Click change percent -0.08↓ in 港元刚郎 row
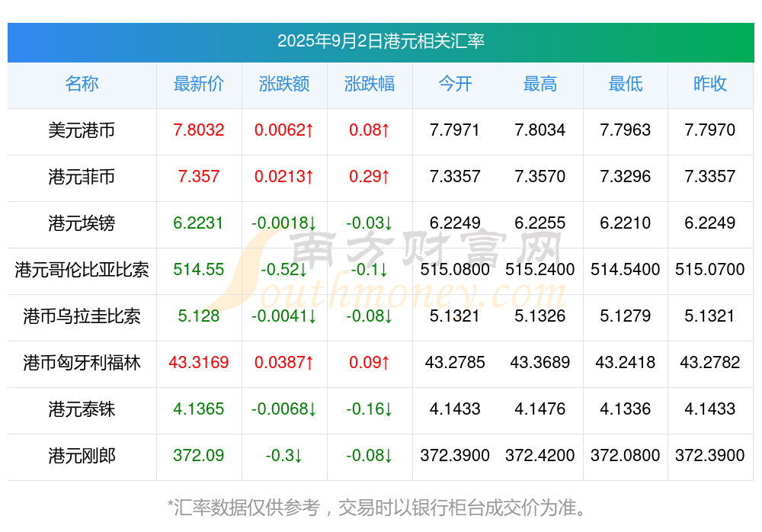The width and height of the screenshot is (762, 532). point(370,456)
